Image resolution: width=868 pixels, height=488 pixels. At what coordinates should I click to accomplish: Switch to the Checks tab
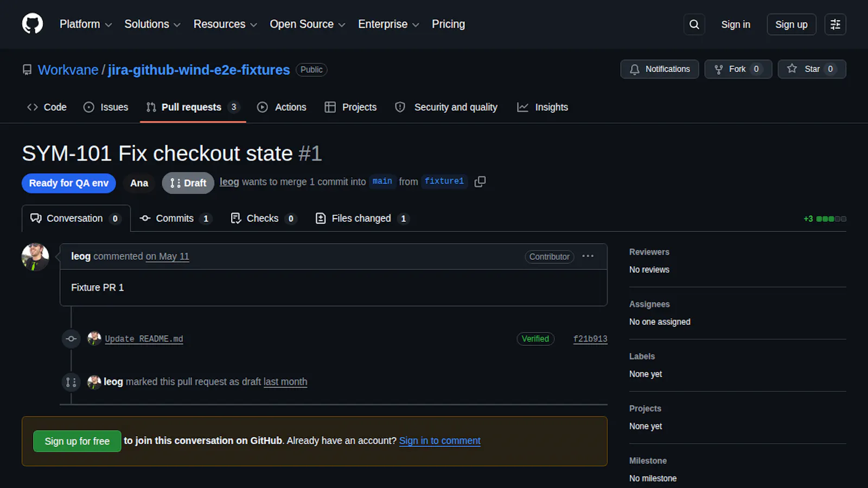click(264, 219)
